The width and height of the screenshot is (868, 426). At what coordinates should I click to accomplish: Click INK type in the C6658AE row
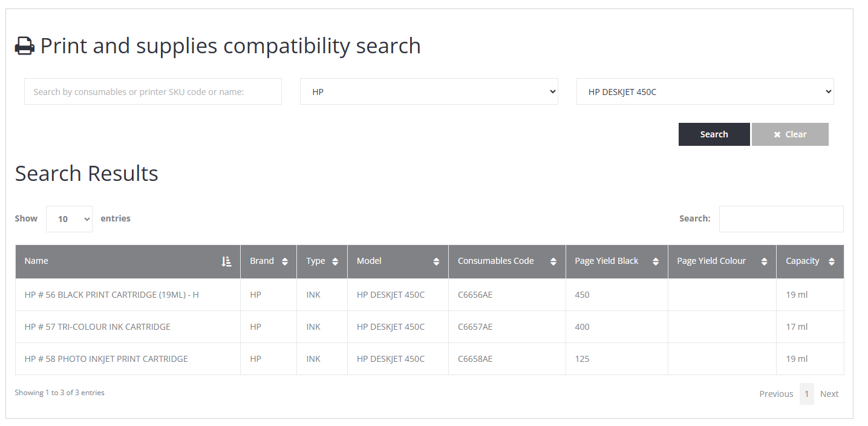click(313, 359)
